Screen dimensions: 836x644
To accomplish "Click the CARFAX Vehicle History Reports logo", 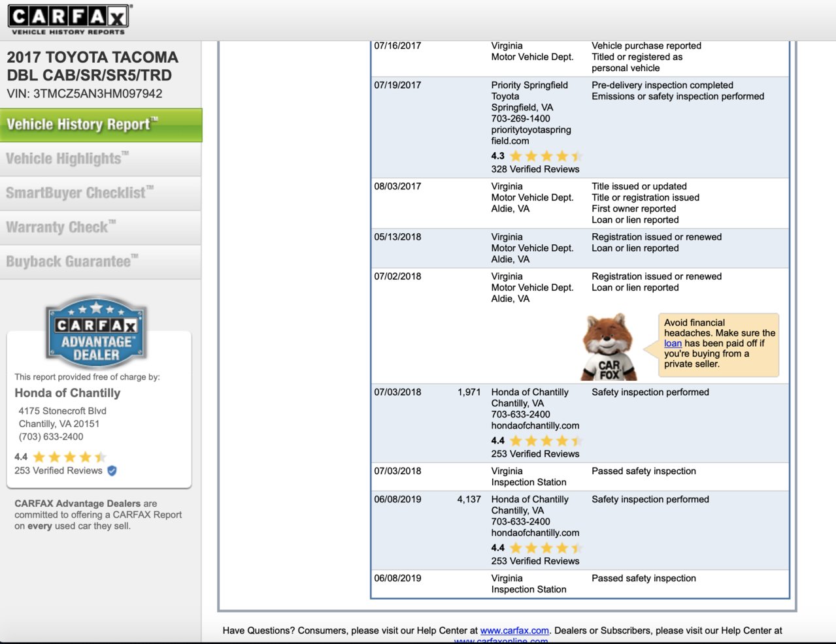I will pyautogui.click(x=69, y=20).
